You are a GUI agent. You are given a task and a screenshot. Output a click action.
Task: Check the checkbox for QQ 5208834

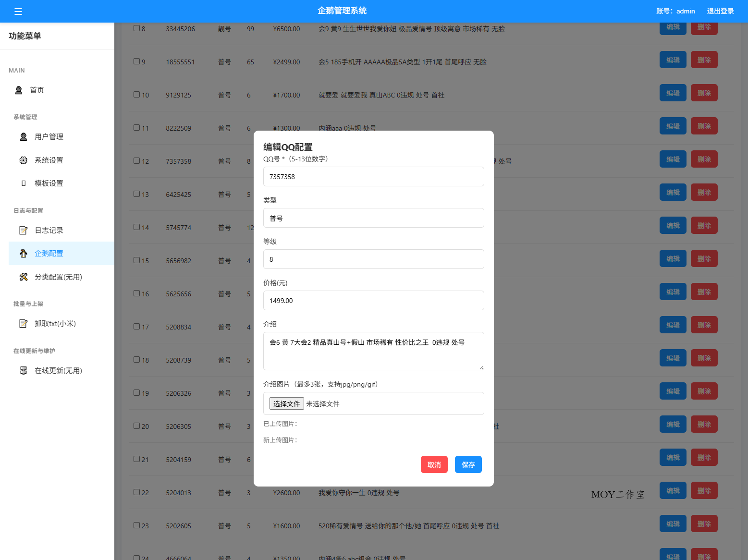coord(136,327)
